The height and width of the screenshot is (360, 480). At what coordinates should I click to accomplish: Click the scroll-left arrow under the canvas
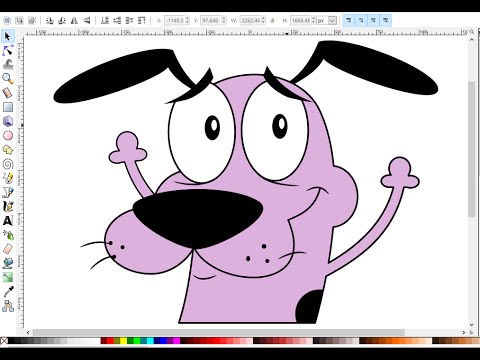click(28, 332)
